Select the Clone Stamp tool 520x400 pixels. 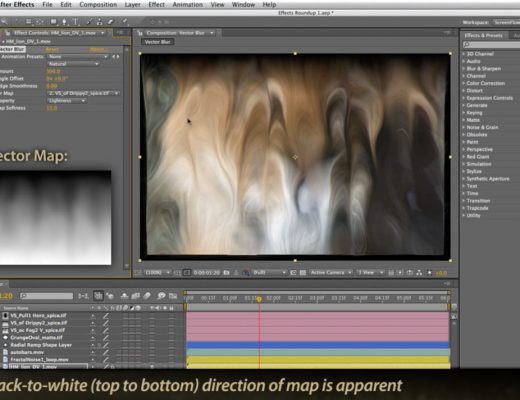99,22
